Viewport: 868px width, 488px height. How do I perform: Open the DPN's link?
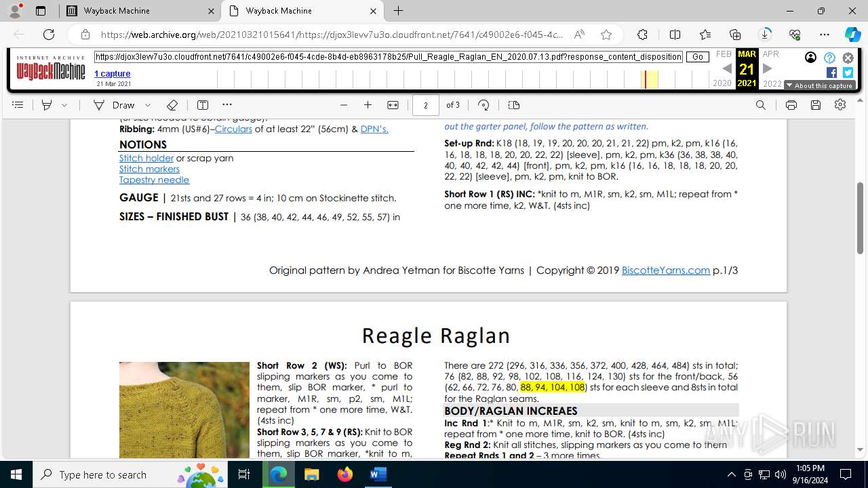(x=374, y=129)
